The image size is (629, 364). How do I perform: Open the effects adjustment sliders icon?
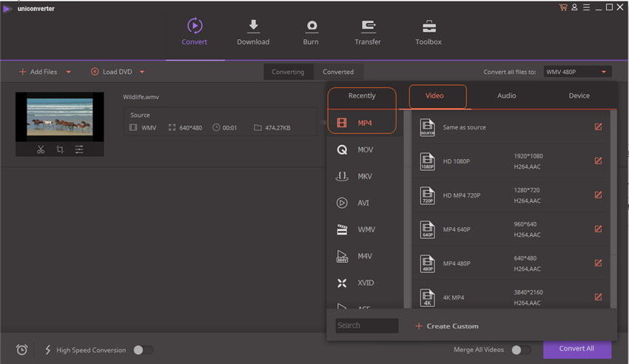pyautogui.click(x=79, y=149)
